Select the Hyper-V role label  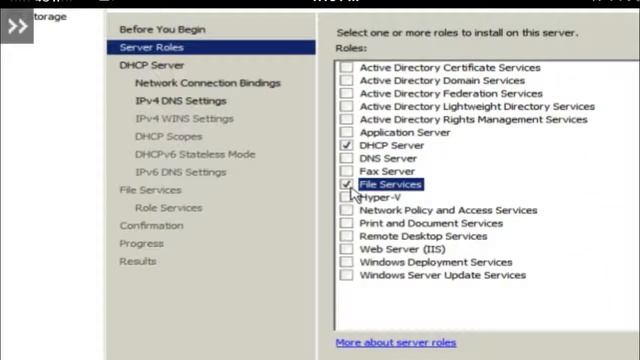coord(380,198)
